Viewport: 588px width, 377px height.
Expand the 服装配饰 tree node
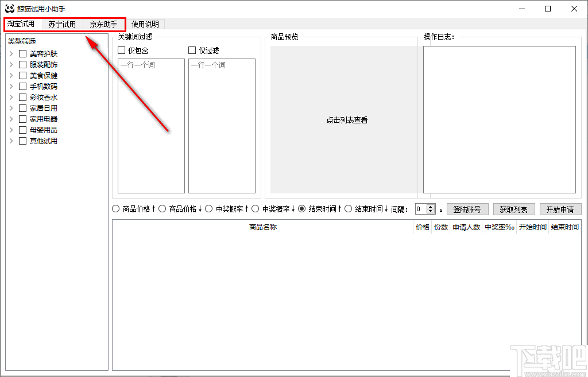(x=11, y=64)
